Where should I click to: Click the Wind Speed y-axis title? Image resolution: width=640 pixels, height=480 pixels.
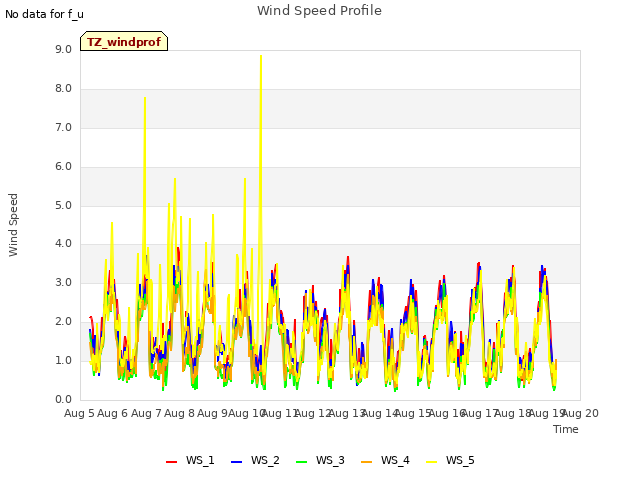13,225
